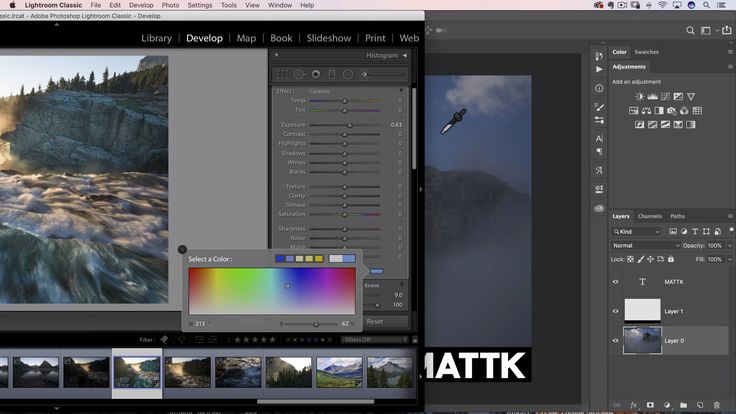The height and width of the screenshot is (414, 736).
Task: Switch to the Library module
Action: click(x=156, y=38)
